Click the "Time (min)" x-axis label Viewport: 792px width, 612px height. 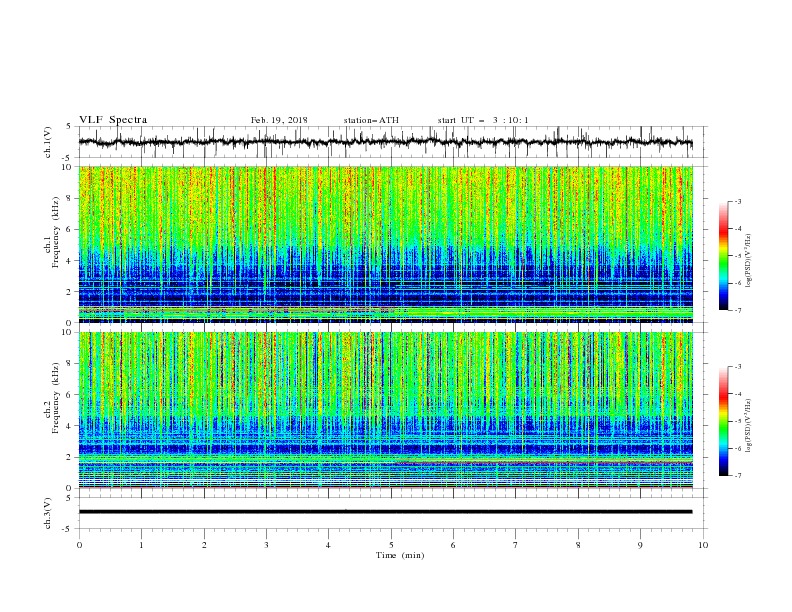[x=400, y=555]
